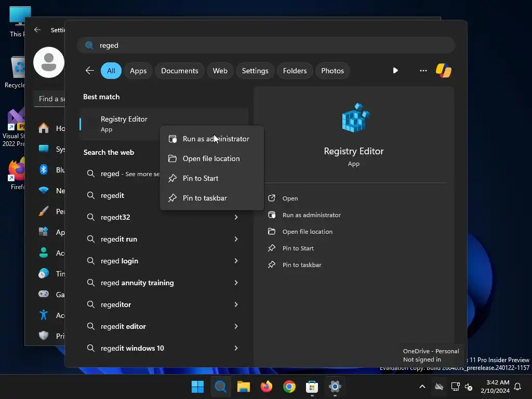The image size is (532, 399).
Task: Switch to the Web search filter tab
Action: pyautogui.click(x=220, y=71)
